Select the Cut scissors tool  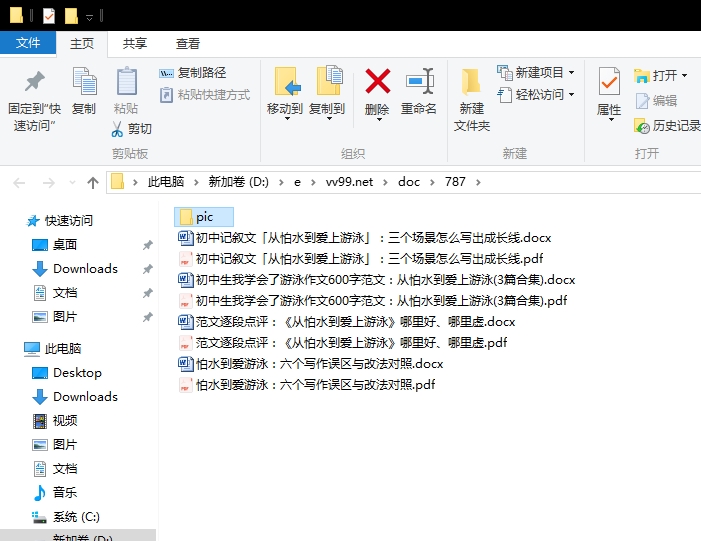(x=131, y=129)
